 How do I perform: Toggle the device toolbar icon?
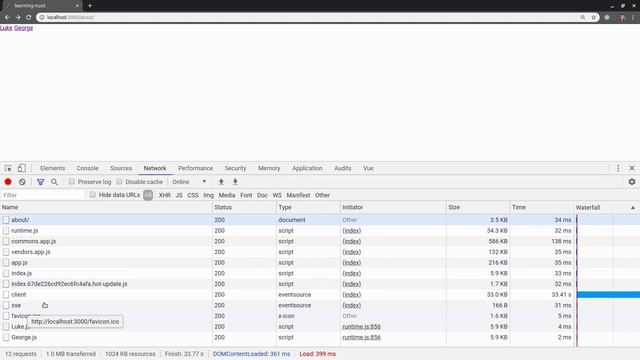pyautogui.click(x=21, y=168)
